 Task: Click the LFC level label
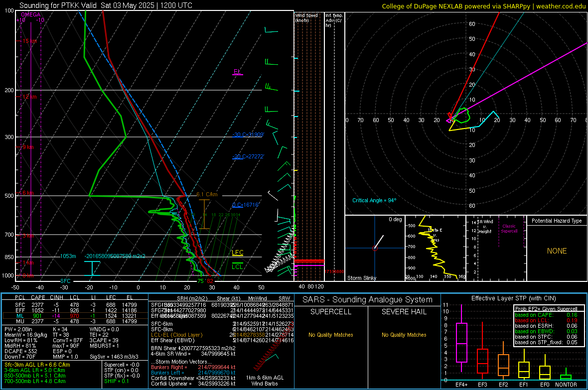tap(237, 253)
